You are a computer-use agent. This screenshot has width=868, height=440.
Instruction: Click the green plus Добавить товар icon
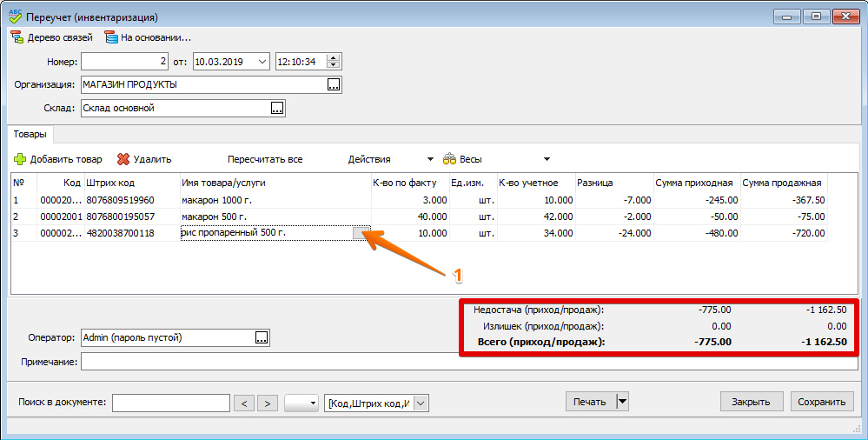click(19, 159)
